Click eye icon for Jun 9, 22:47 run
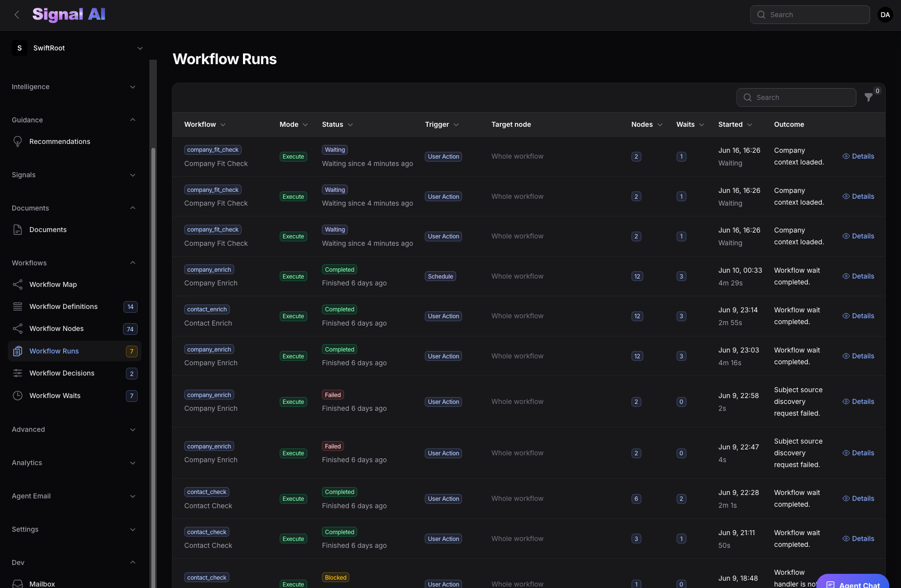 pyautogui.click(x=846, y=453)
